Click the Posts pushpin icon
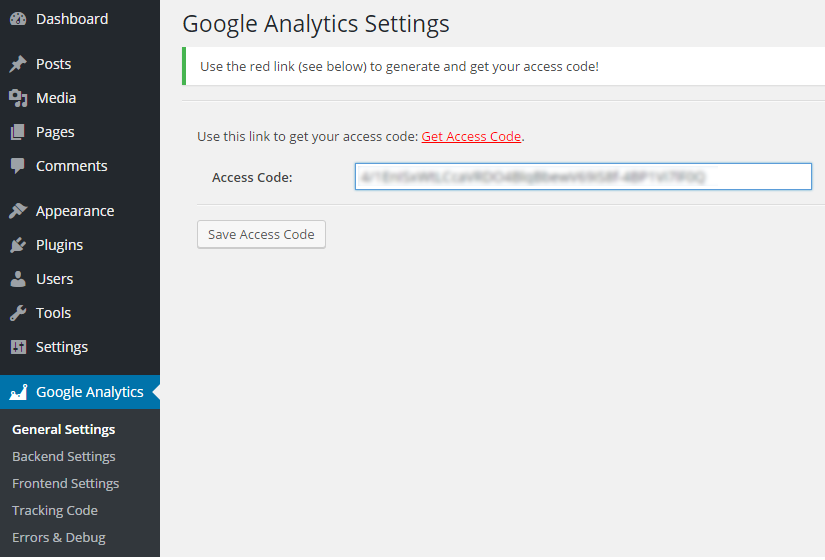Screen dimensions: 825x560 point(18,64)
